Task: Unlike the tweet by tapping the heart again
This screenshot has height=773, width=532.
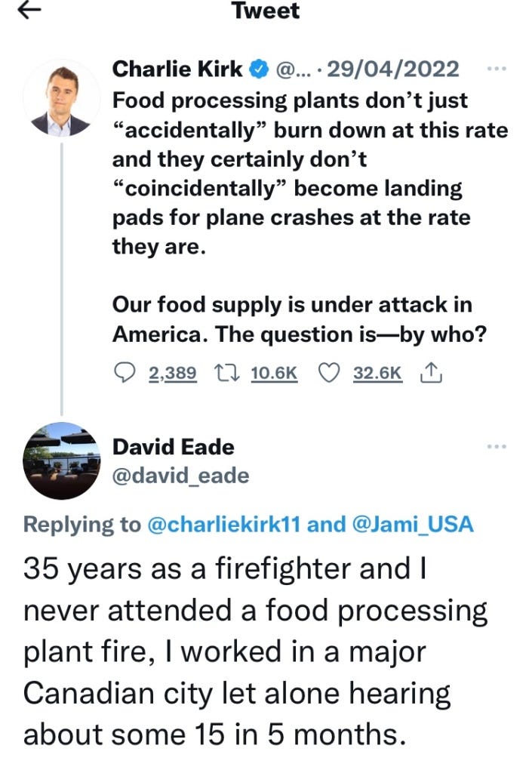Action: click(x=330, y=371)
